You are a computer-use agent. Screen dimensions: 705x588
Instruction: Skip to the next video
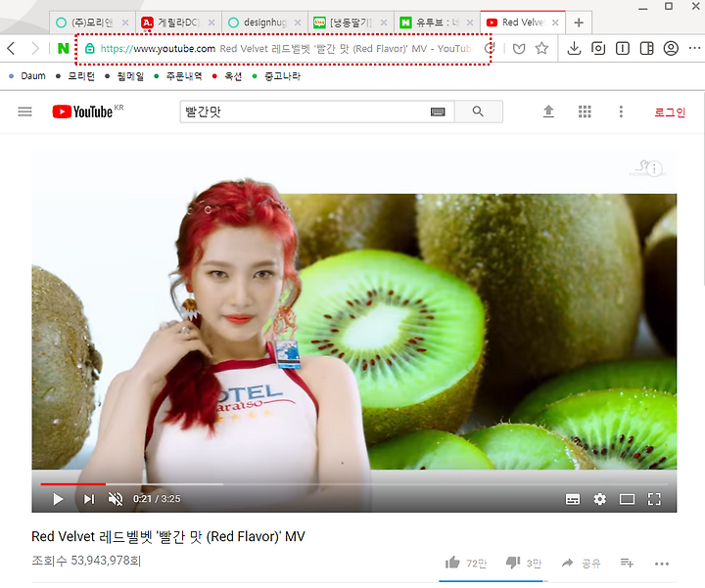[89, 499]
